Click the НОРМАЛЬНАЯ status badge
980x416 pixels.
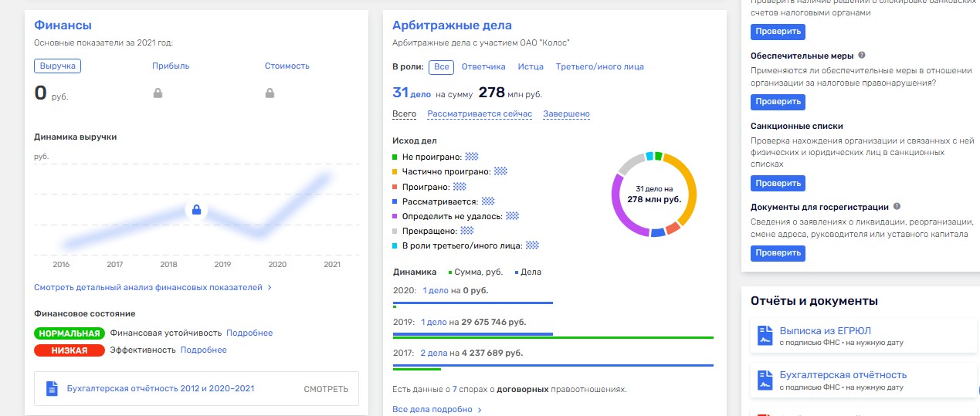tap(70, 333)
